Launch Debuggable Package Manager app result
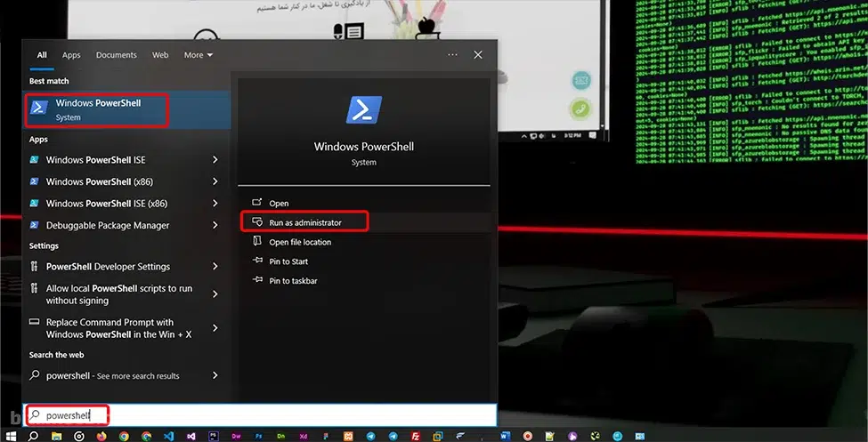This screenshot has width=868, height=442. point(107,226)
